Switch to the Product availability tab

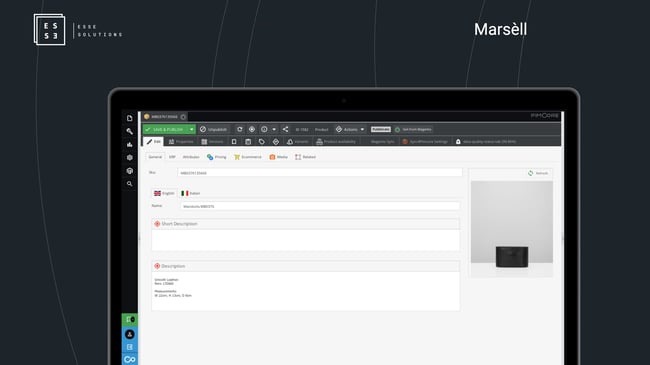click(x=336, y=142)
